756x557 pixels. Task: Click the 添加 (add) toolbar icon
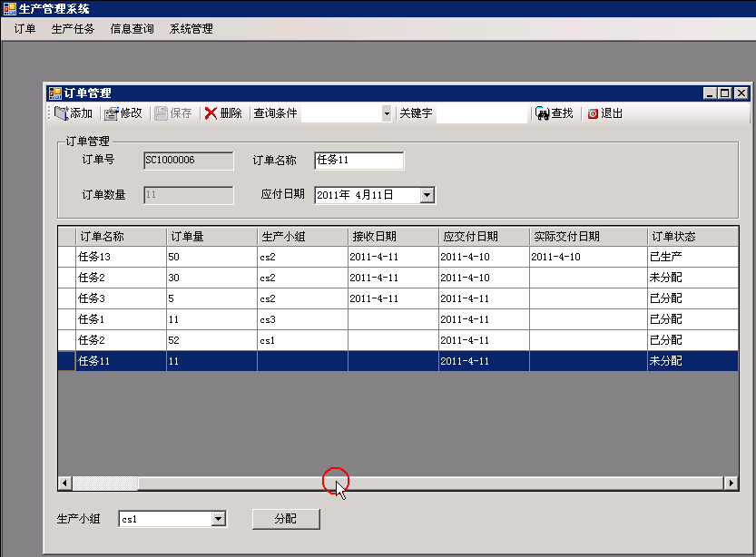pos(61,113)
